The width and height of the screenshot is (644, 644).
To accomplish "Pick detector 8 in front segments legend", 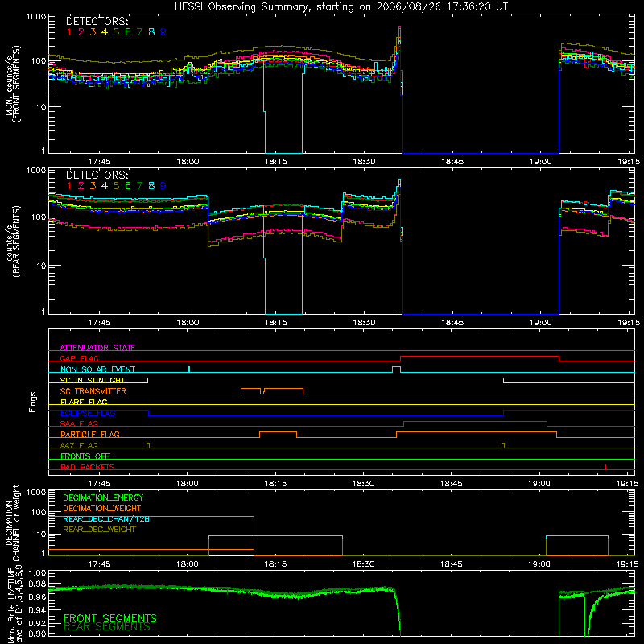I will [x=151, y=32].
